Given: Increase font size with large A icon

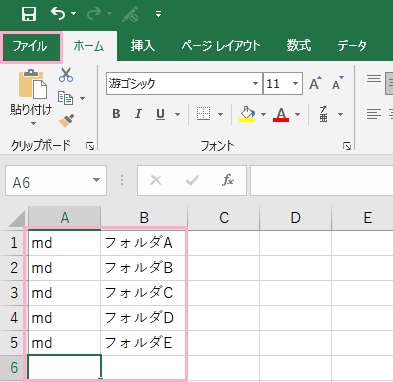Looking at the screenshot, I should pyautogui.click(x=315, y=83).
